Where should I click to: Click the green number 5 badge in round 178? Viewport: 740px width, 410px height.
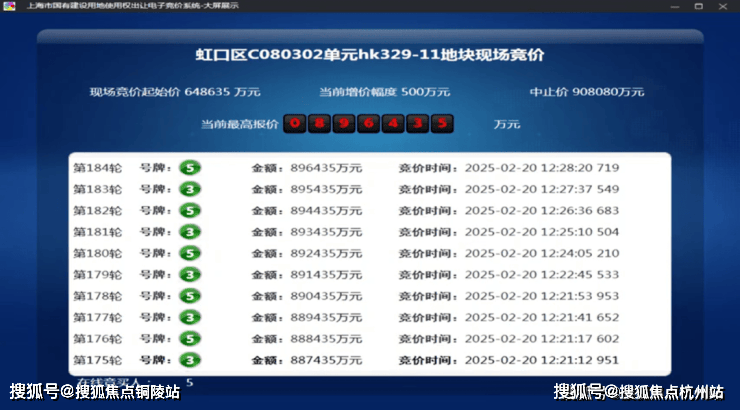click(190, 296)
